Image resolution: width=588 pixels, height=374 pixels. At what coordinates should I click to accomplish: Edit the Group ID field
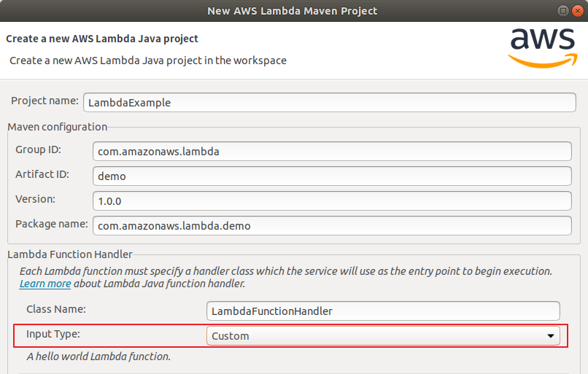pyautogui.click(x=332, y=152)
